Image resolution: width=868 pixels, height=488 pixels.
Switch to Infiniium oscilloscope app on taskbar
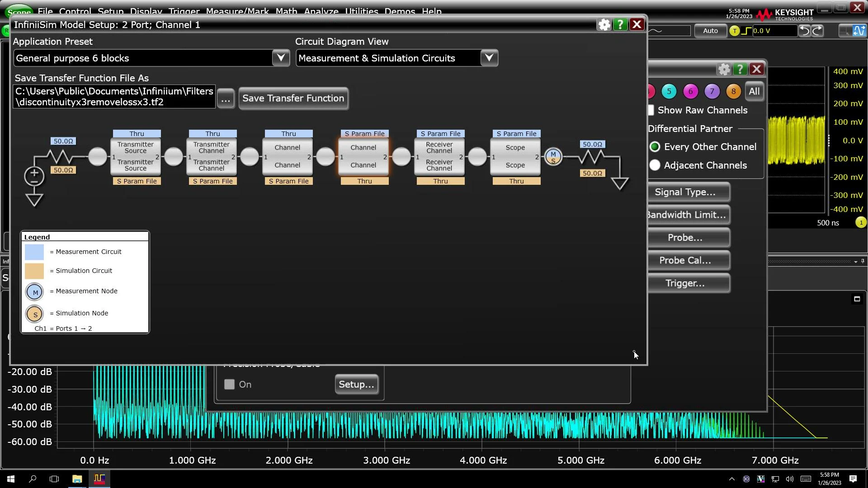point(99,479)
